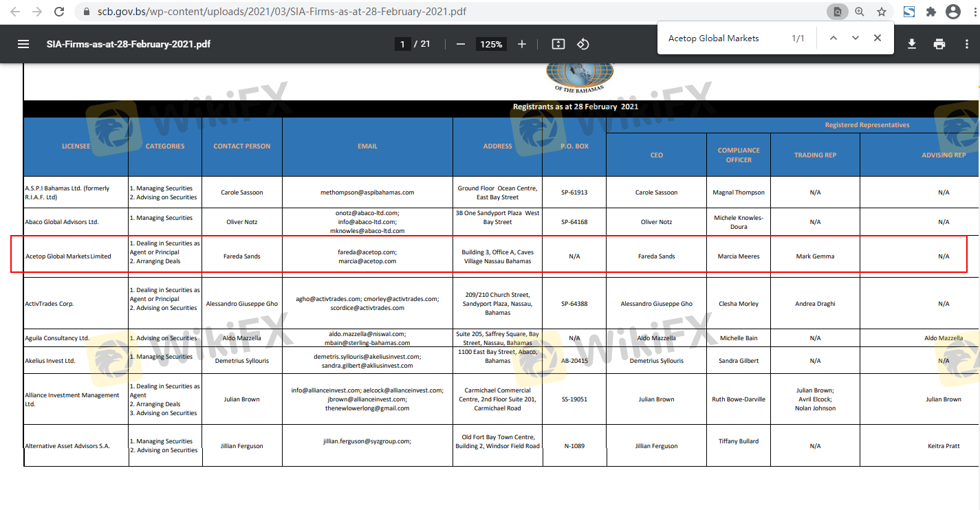
Task: Click the jillian.ferguson@syzgroup.com email
Action: (367, 441)
